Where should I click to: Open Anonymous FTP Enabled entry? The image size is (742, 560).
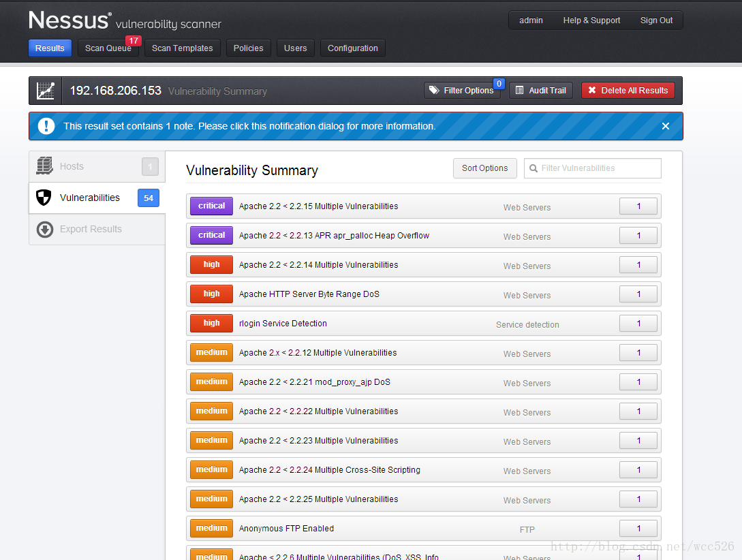(x=424, y=529)
